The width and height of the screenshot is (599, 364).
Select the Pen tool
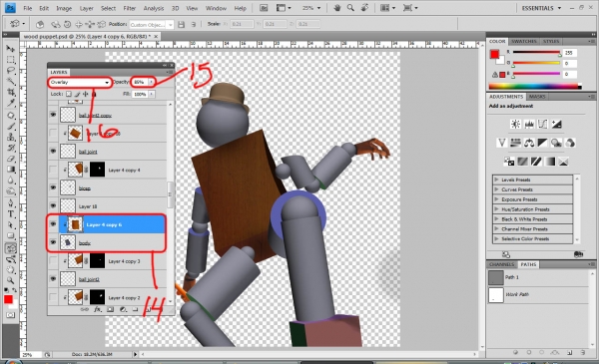(11, 203)
